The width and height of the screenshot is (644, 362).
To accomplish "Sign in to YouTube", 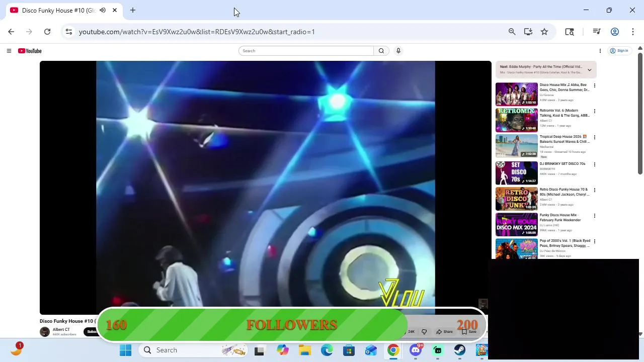I will click(x=619, y=51).
